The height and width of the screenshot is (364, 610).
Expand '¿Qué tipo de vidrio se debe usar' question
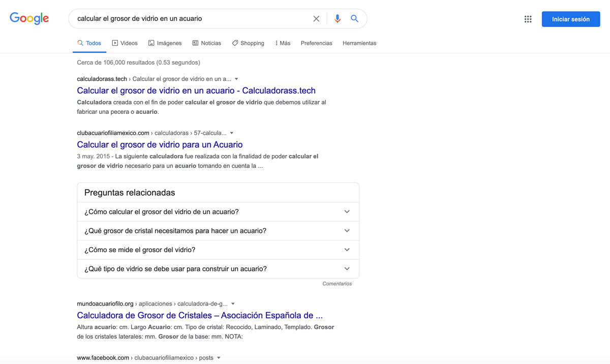coord(218,268)
